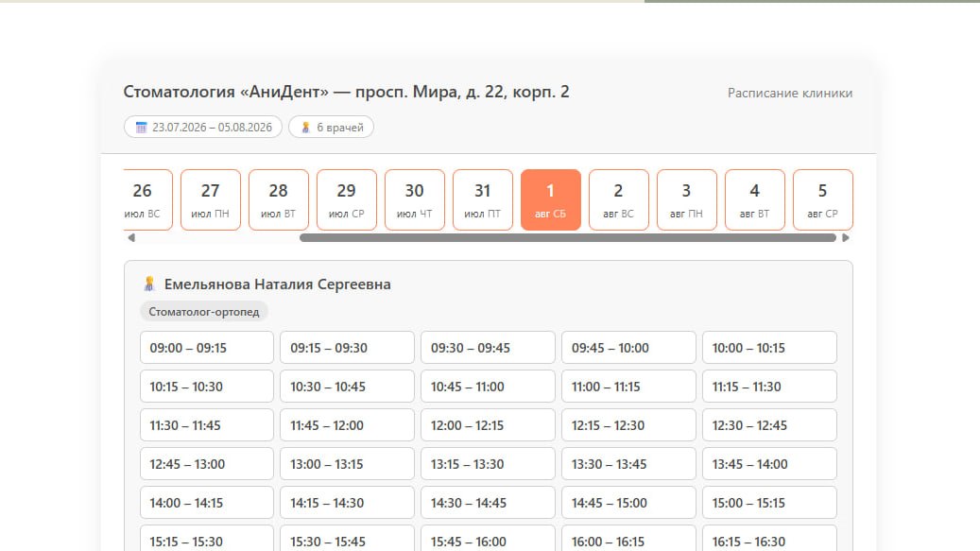Select date 31 июл ПТ
Viewport: 980px width, 551px height.
pyautogui.click(x=483, y=200)
